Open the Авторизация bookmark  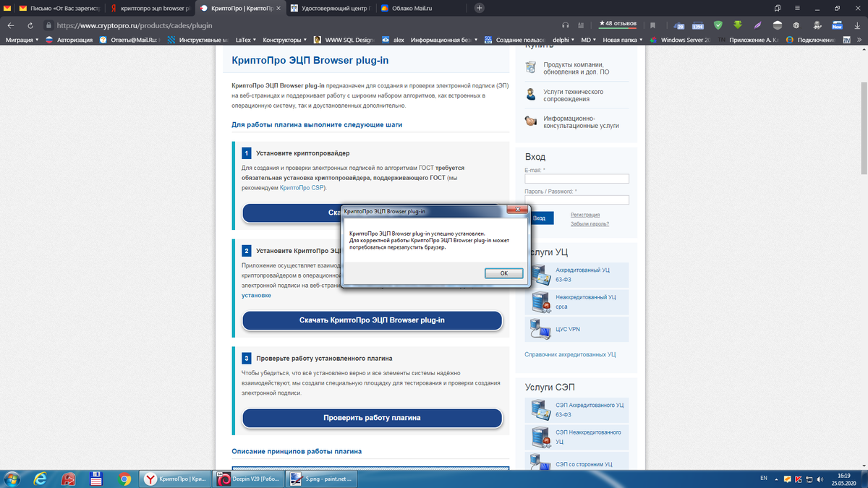tap(71, 40)
